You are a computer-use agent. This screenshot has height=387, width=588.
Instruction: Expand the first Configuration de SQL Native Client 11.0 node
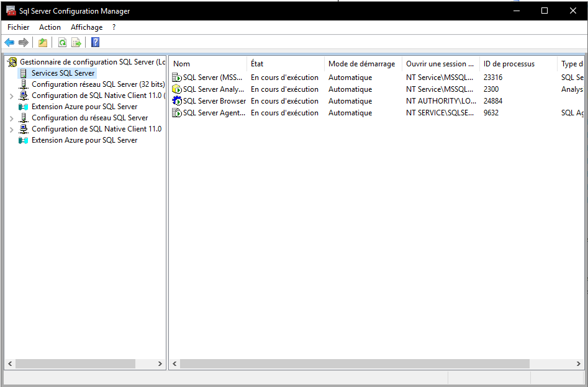[12, 96]
